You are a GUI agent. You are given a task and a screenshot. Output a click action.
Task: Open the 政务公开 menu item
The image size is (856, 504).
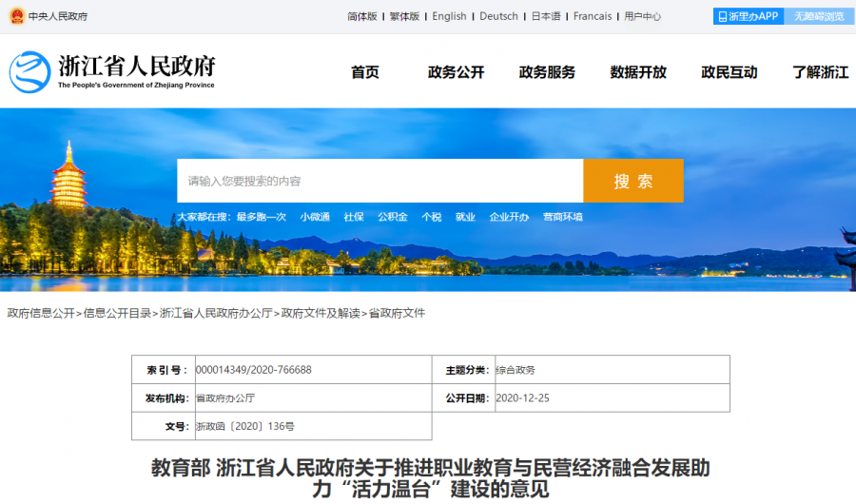click(x=456, y=72)
